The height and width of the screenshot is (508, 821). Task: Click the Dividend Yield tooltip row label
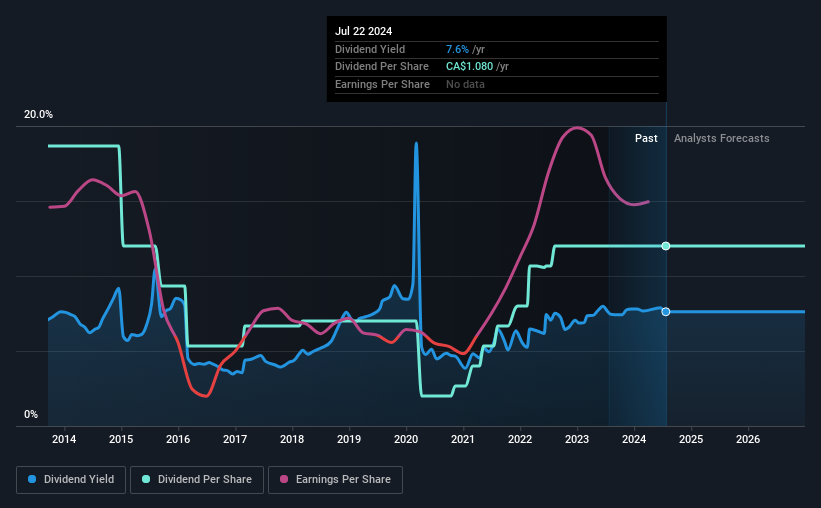coord(370,49)
